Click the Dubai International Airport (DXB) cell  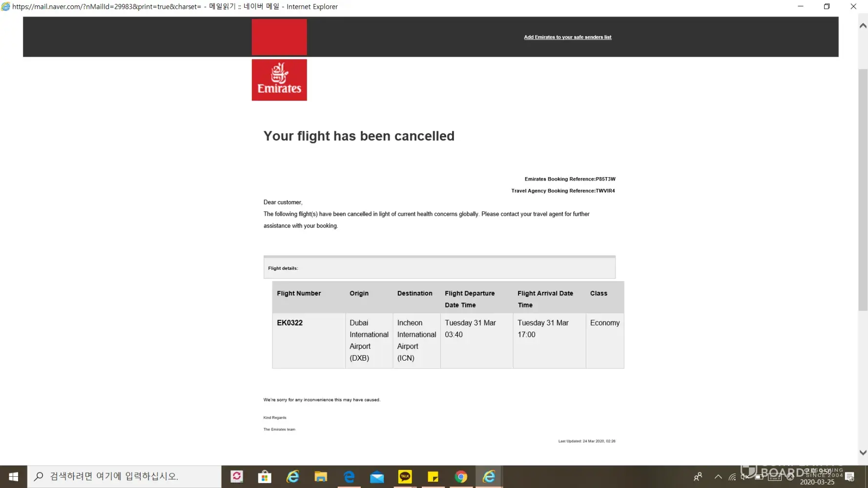coord(369,341)
